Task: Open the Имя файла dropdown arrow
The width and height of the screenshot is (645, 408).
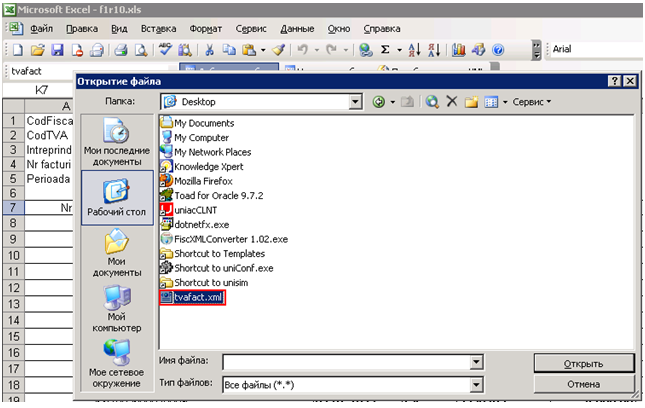Action: [x=476, y=362]
